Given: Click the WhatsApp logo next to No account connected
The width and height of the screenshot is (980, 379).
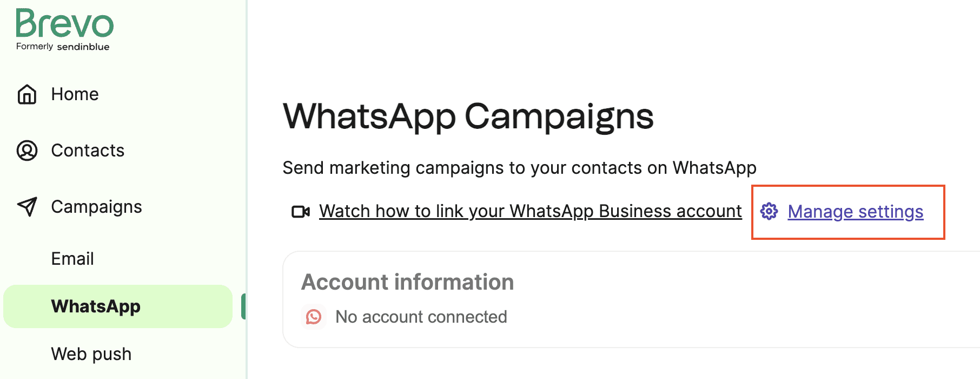Looking at the screenshot, I should (314, 317).
